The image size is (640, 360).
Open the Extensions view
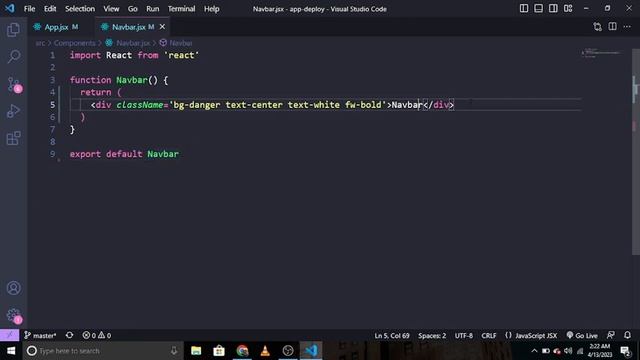[x=13, y=138]
